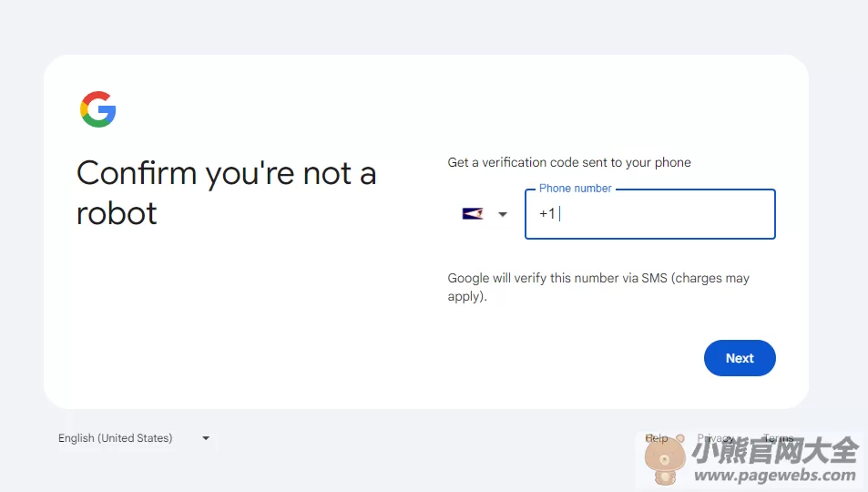Open the Terms link in footer

tap(779, 437)
